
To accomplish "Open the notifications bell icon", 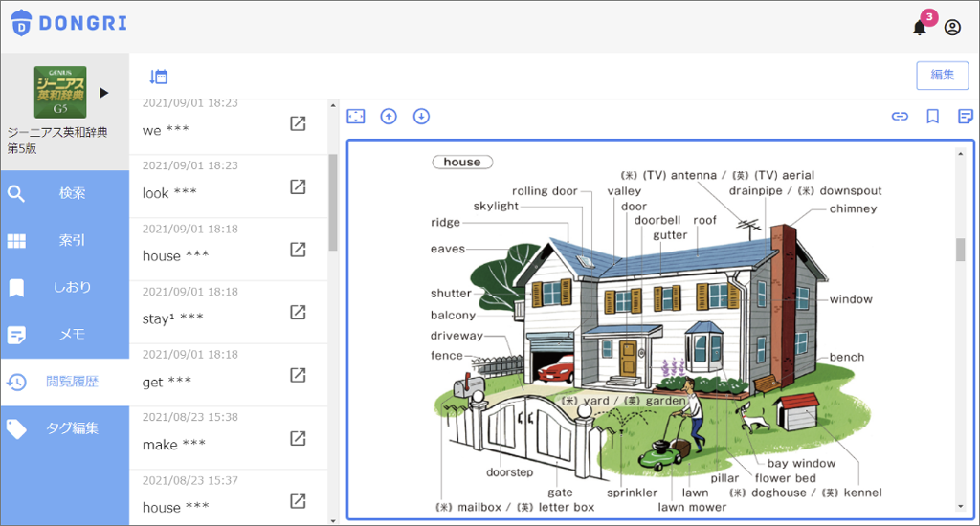I will (x=920, y=28).
